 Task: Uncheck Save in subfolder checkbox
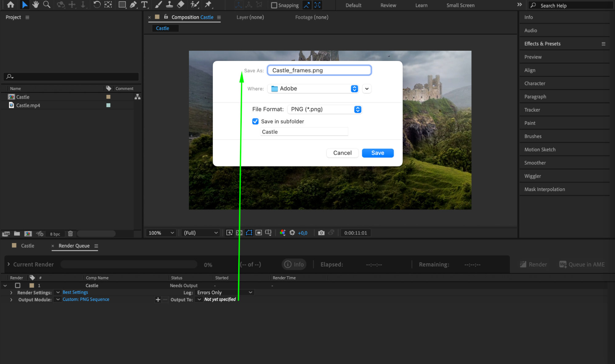click(255, 121)
